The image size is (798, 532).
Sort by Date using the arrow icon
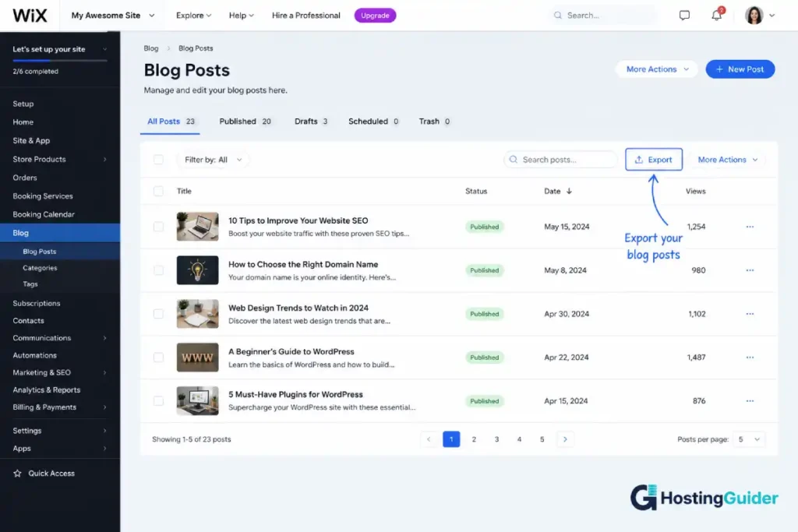(x=569, y=191)
